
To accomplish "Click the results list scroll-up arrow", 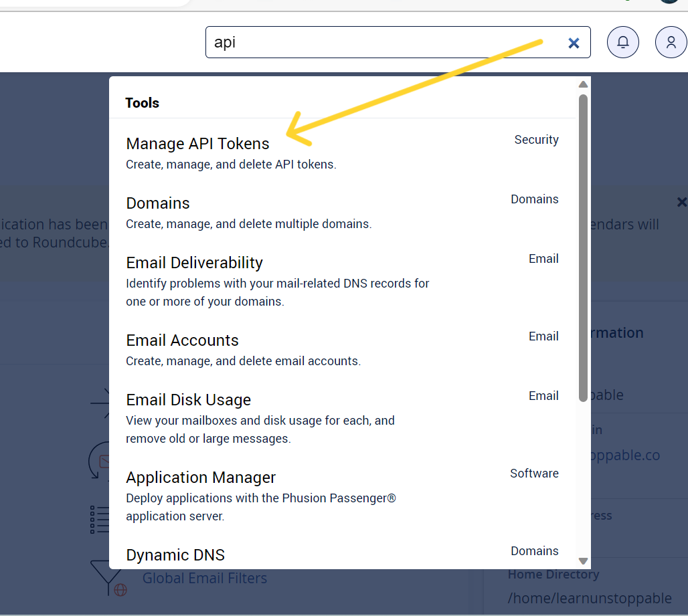I will click(x=583, y=84).
